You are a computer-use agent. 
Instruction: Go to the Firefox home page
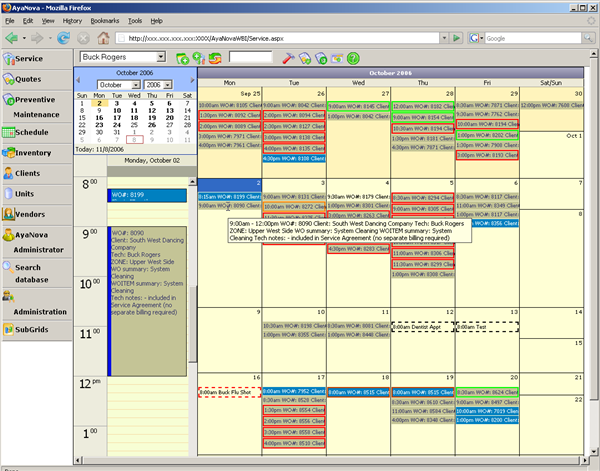point(103,38)
